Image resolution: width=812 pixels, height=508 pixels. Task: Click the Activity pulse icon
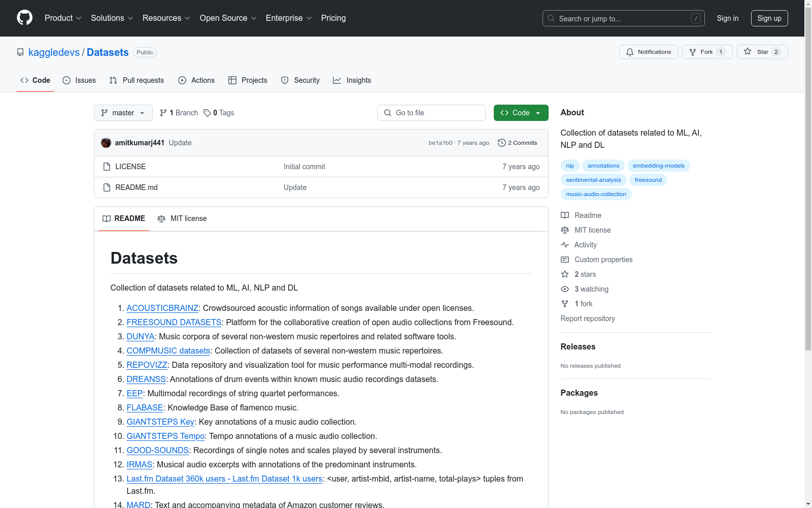click(x=565, y=245)
